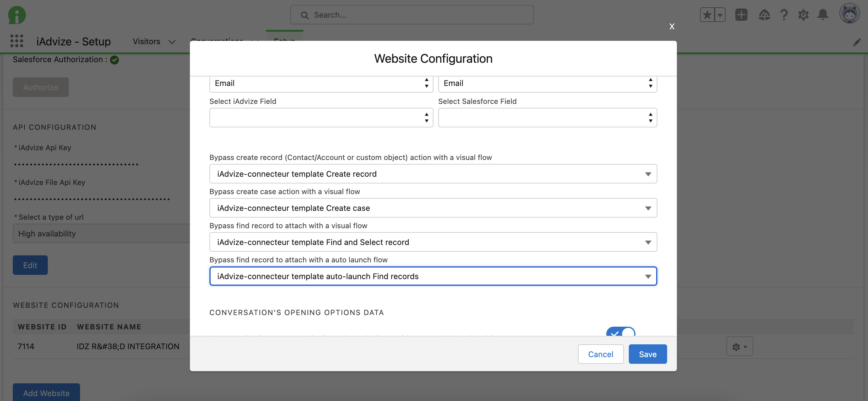Open the Trailhead guidance icon
The height and width of the screenshot is (401, 868).
(764, 15)
